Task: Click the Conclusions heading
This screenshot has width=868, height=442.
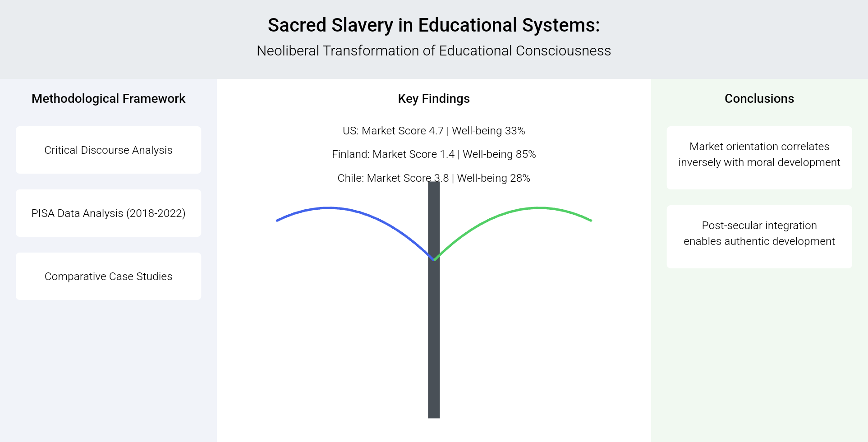Action: pyautogui.click(x=759, y=98)
